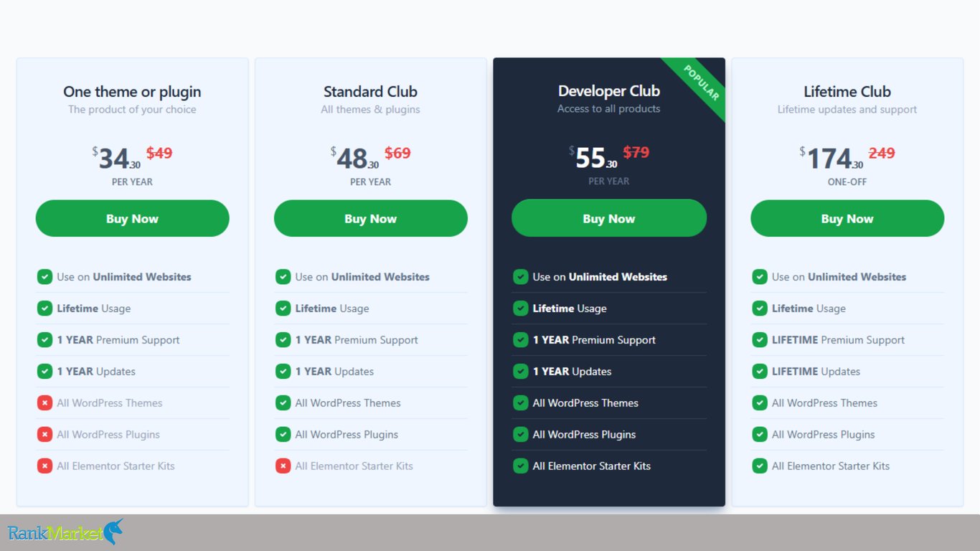The image size is (980, 551).
Task: Click 'Access to all products' subtitle
Action: (x=609, y=109)
